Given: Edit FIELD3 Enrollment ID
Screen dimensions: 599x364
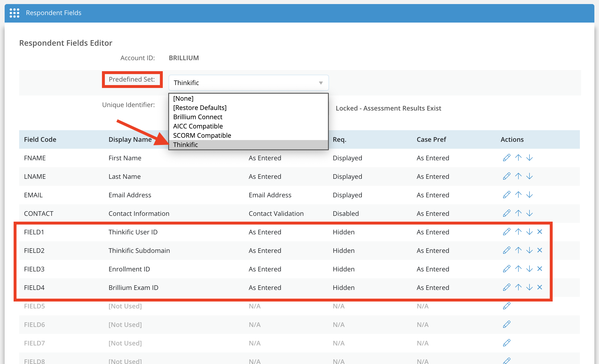Looking at the screenshot, I should click(x=507, y=269).
